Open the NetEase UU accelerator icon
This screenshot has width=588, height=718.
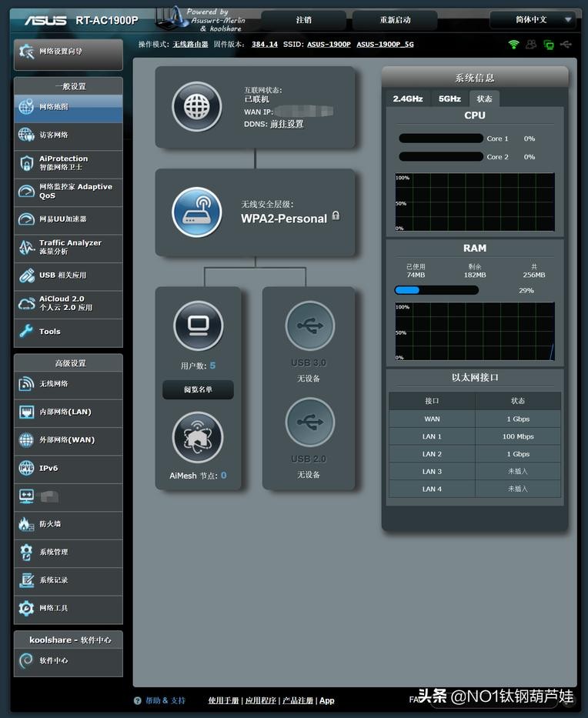[26, 219]
